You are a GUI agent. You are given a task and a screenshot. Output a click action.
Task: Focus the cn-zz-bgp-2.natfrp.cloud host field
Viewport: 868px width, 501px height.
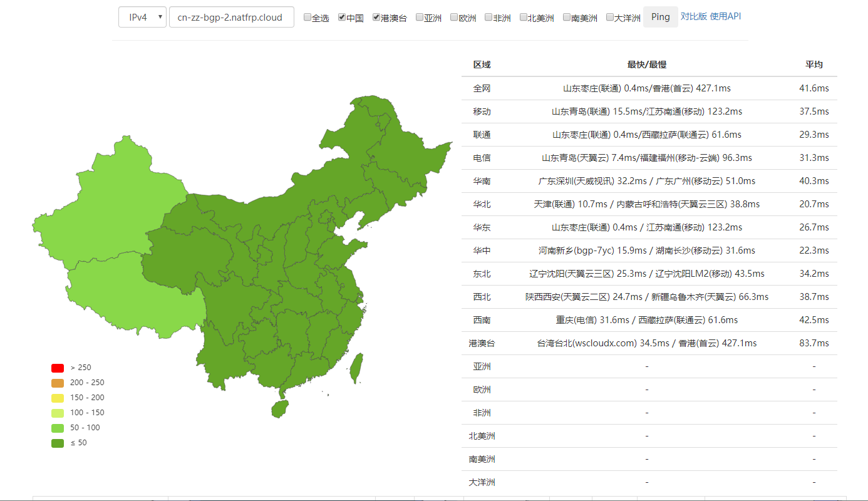coord(232,17)
